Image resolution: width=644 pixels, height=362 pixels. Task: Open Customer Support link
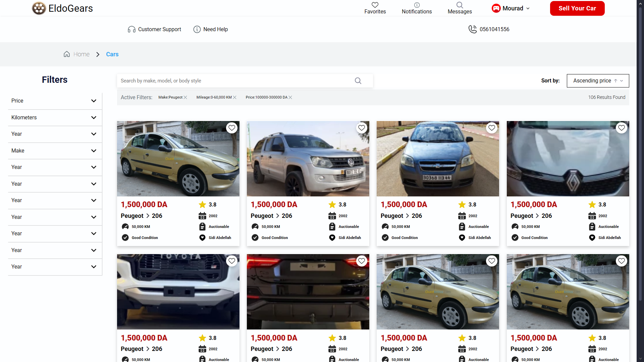coord(160,29)
